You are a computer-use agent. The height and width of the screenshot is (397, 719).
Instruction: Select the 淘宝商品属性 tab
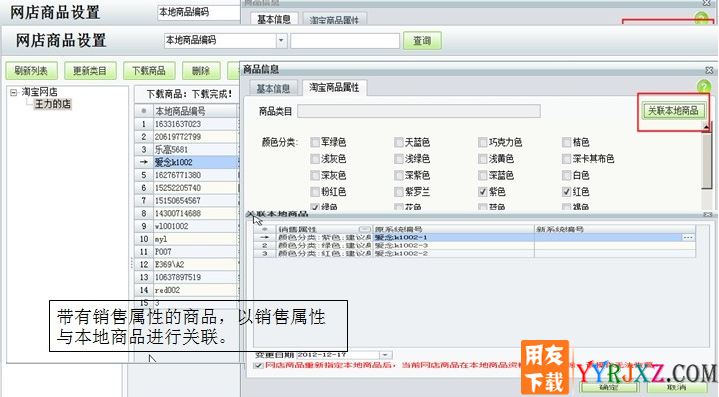click(x=334, y=87)
